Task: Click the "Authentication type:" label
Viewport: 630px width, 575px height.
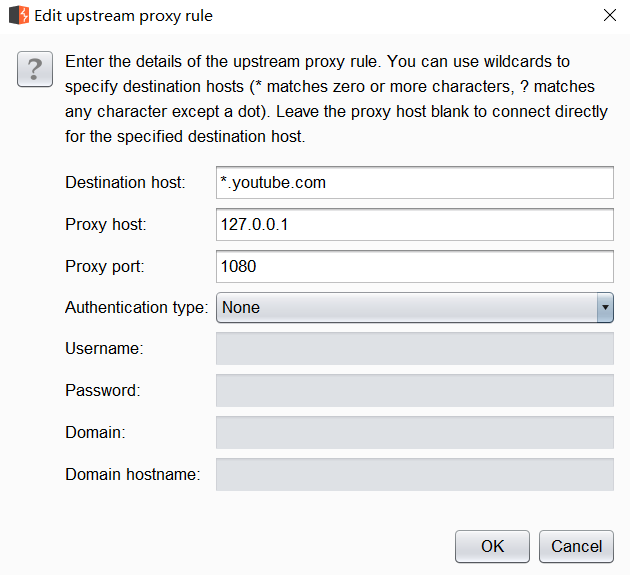Action: pos(137,308)
